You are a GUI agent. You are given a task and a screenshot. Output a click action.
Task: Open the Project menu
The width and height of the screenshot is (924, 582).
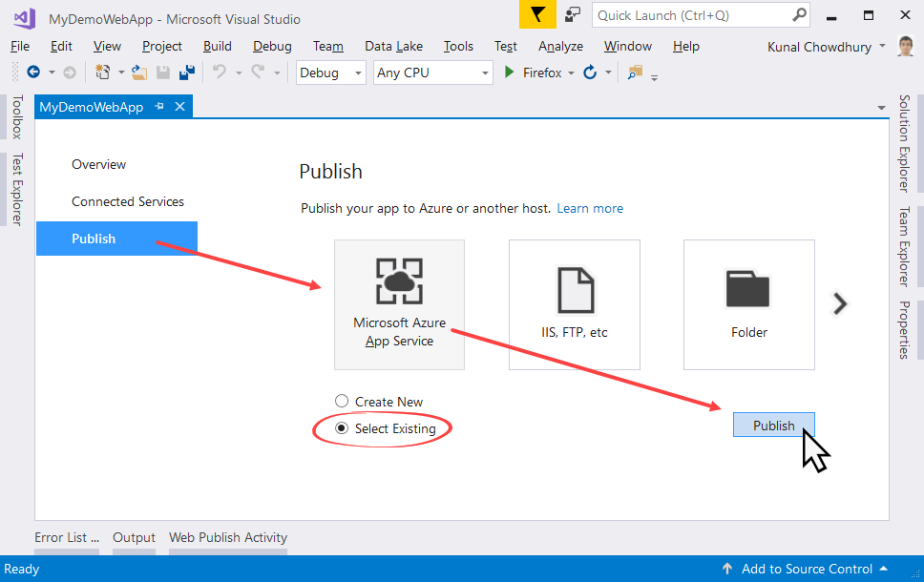pyautogui.click(x=162, y=46)
